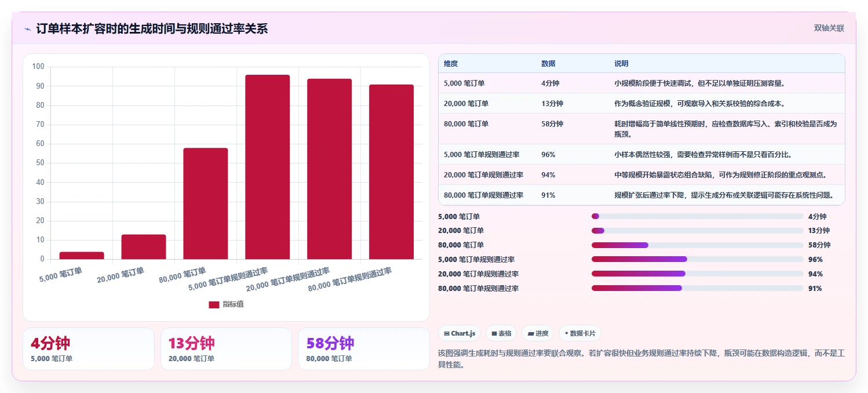Click the chart bar for 20,000 笔订单规则通过率
Image resolution: width=868 pixels, height=393 pixels.
pos(330,169)
